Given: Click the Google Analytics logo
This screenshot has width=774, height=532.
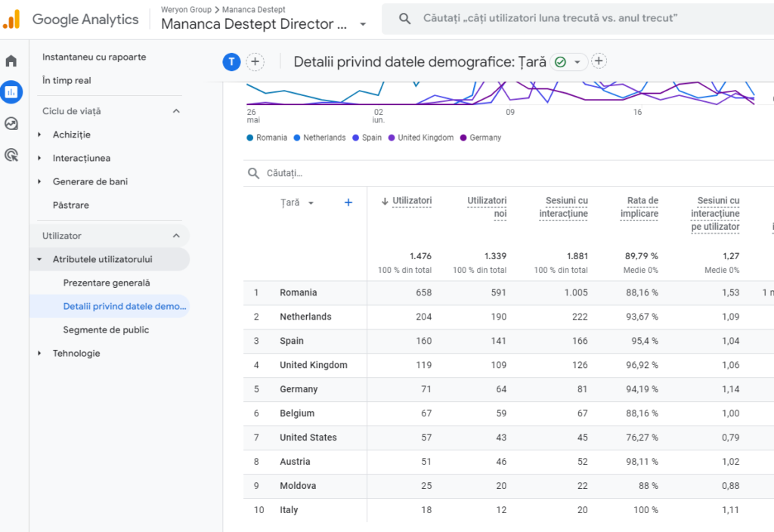Looking at the screenshot, I should pos(12,20).
